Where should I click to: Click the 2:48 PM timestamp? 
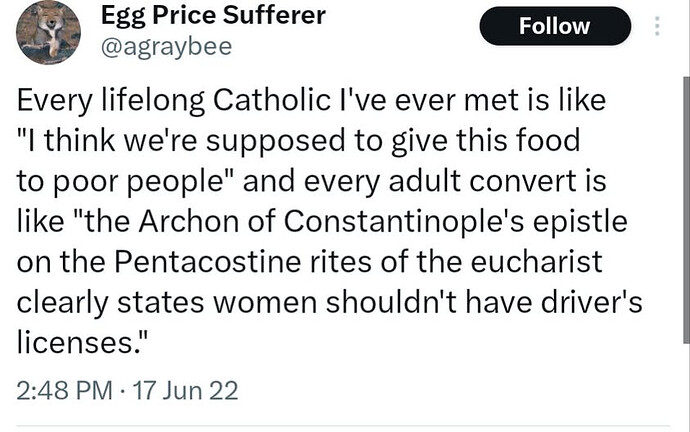coord(66,389)
